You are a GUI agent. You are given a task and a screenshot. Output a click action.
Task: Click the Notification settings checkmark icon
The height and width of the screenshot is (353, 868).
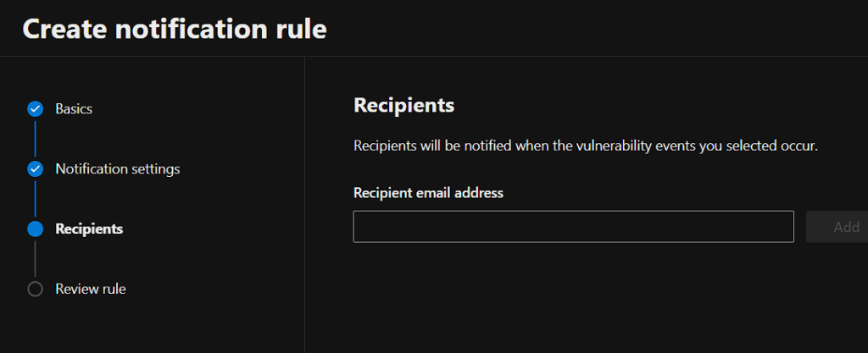[35, 168]
